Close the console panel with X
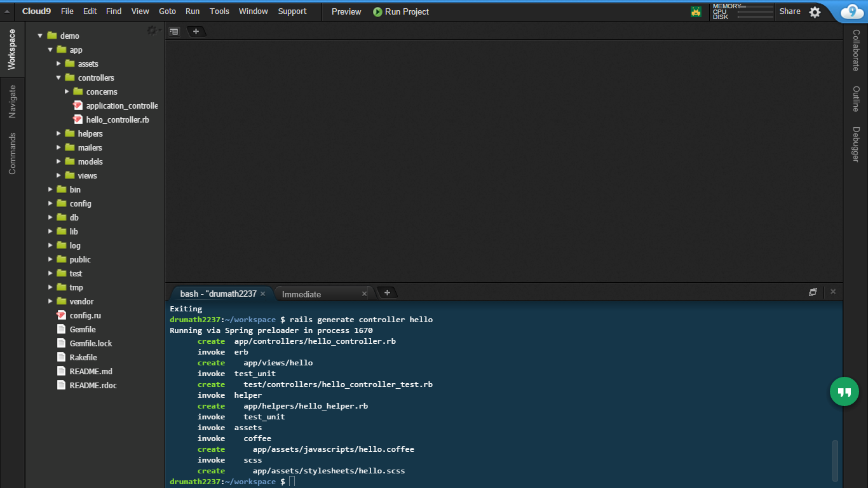 pyautogui.click(x=833, y=292)
